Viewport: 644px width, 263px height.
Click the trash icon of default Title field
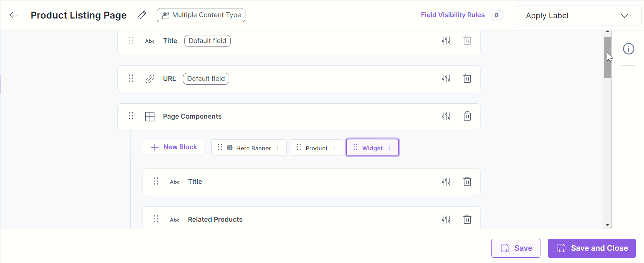pos(467,41)
